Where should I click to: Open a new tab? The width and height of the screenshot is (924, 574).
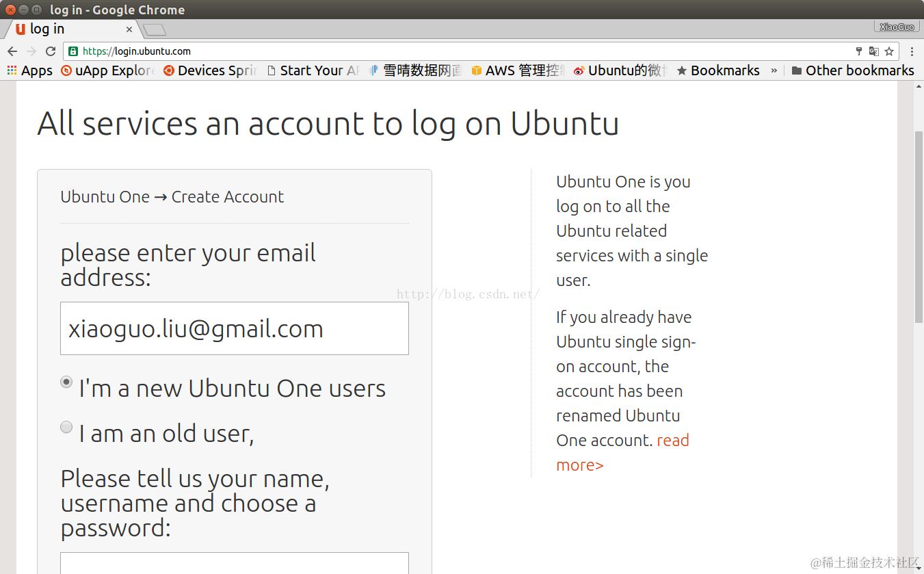(x=155, y=29)
